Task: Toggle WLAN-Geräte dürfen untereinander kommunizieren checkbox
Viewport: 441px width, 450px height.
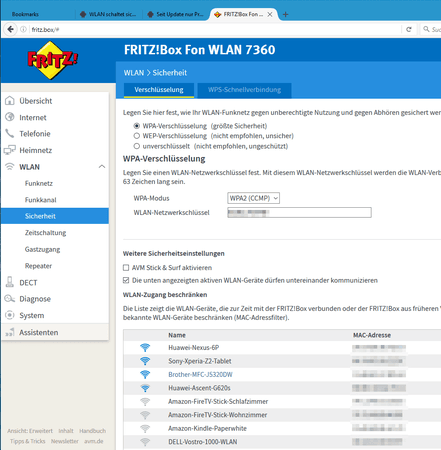Action: (x=126, y=280)
